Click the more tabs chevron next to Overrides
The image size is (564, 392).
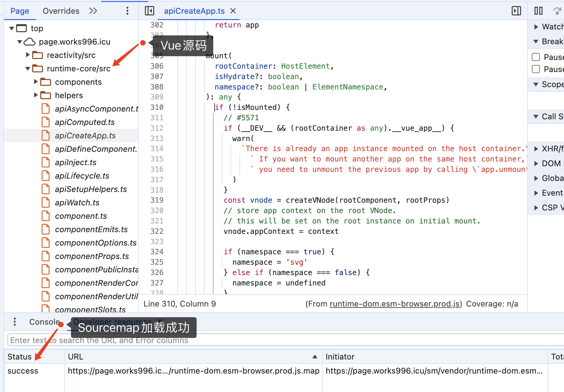pyautogui.click(x=93, y=11)
